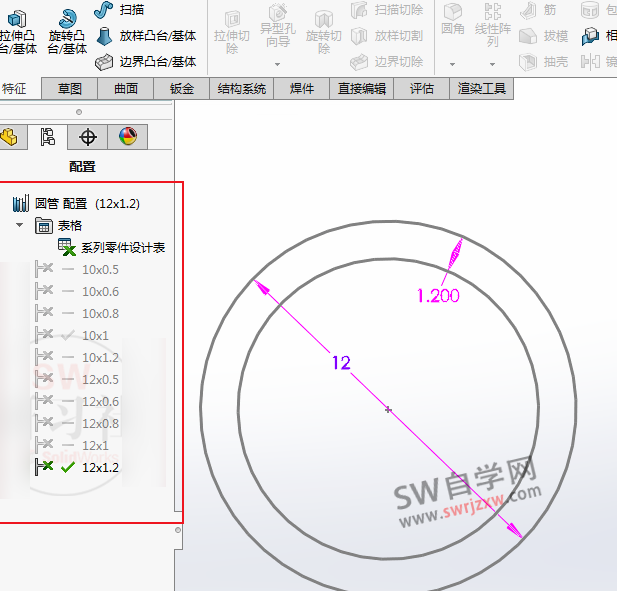Select the Boundary Cut (边界切除) tool

[387, 62]
